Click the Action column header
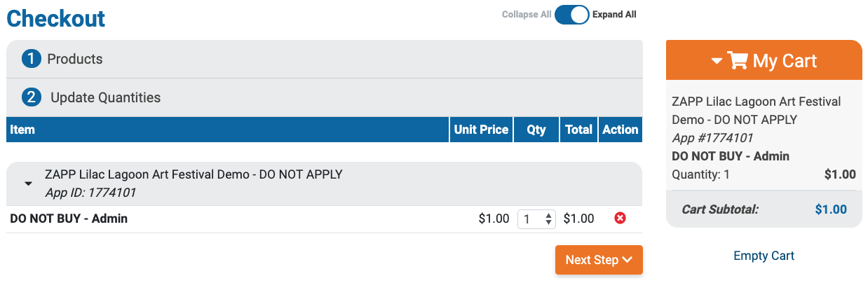The height and width of the screenshot is (283, 868). click(620, 130)
